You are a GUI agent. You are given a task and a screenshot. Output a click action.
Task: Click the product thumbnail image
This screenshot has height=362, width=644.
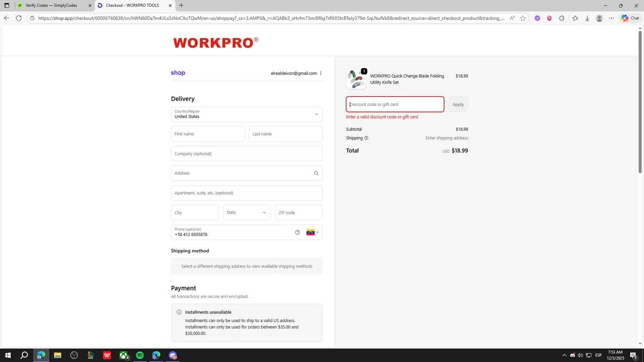click(x=356, y=79)
